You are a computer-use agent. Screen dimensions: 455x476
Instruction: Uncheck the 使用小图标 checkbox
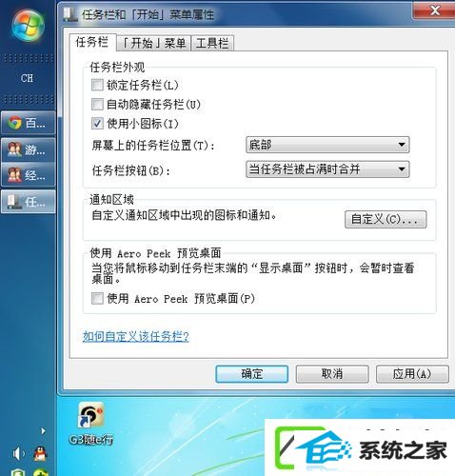click(x=97, y=124)
